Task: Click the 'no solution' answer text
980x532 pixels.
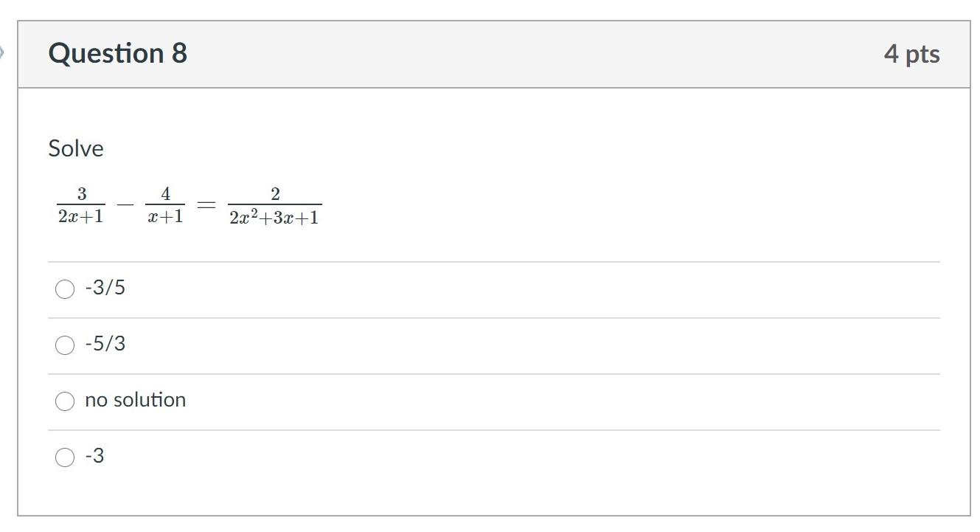Action: click(x=136, y=400)
